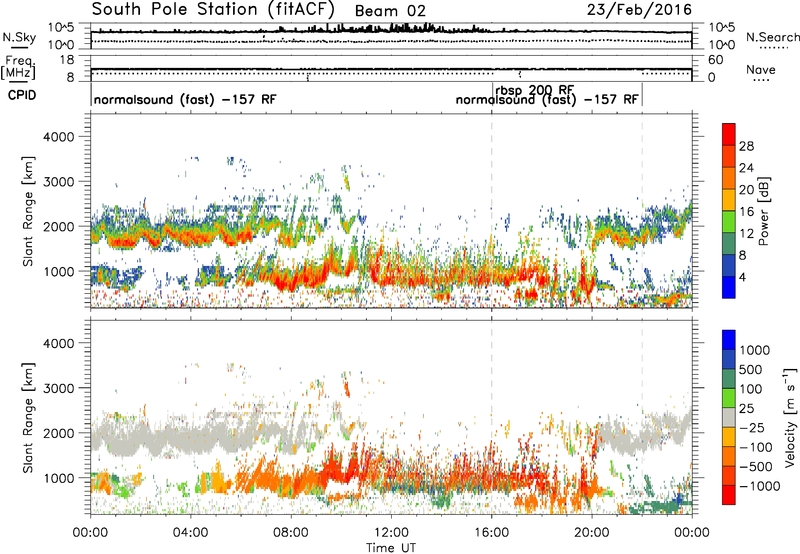
Task: Click the '16:00' time axis label
Action: [491, 533]
